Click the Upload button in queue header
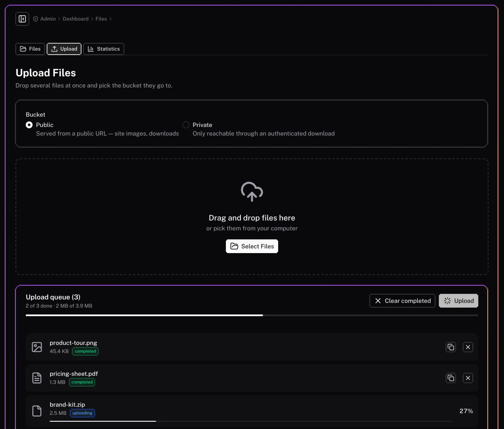 click(x=459, y=301)
